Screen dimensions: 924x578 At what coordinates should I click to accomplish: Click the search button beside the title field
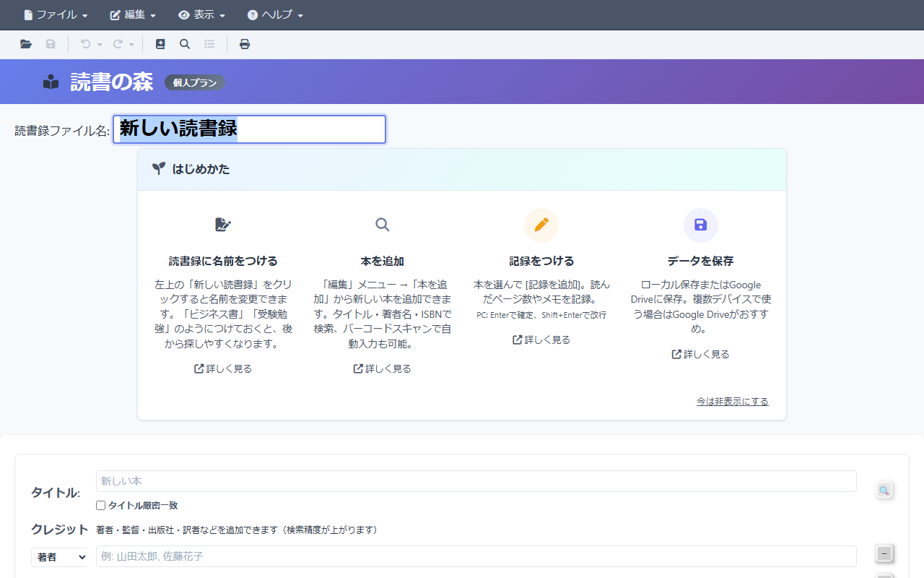[884, 491]
